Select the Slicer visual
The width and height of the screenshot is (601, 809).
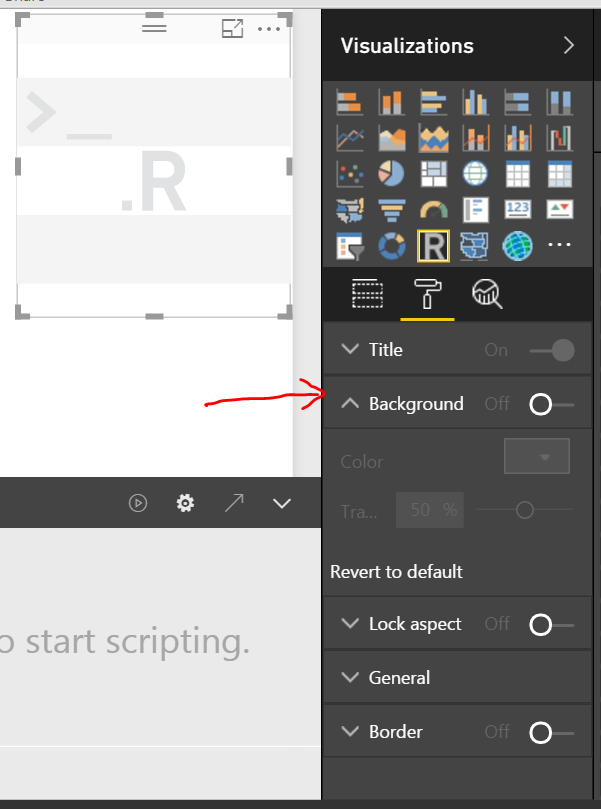click(349, 246)
